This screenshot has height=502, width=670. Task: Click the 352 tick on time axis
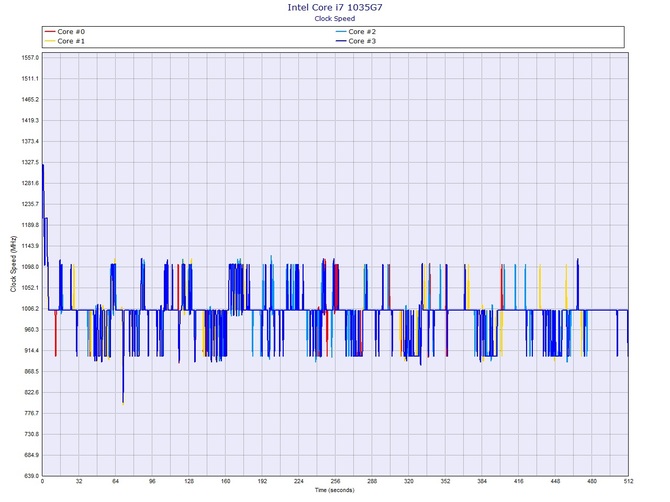pyautogui.click(x=445, y=481)
